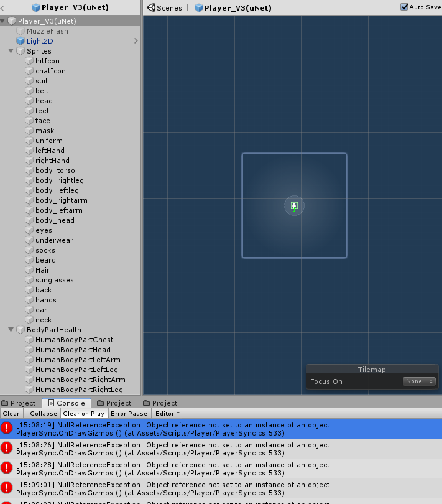The width and height of the screenshot is (442, 504).
Task: Click the player sprite gizmo in scene view
Action: pos(294,206)
